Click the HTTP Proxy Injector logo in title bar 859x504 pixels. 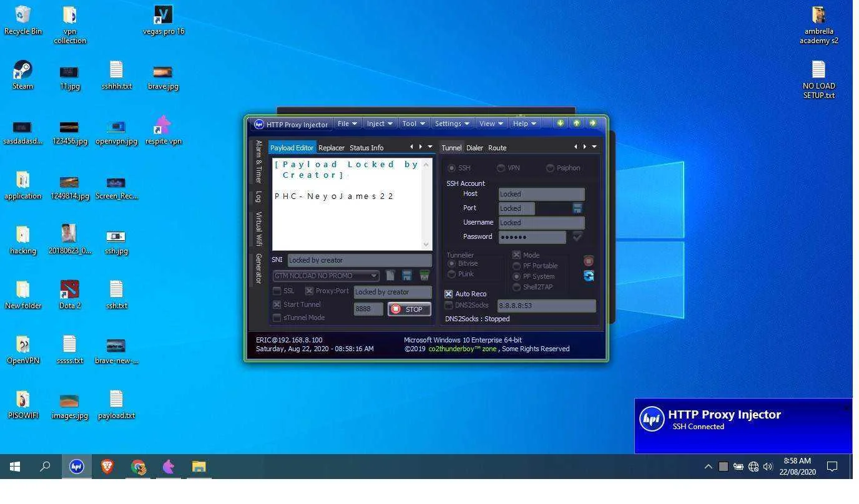tap(259, 124)
